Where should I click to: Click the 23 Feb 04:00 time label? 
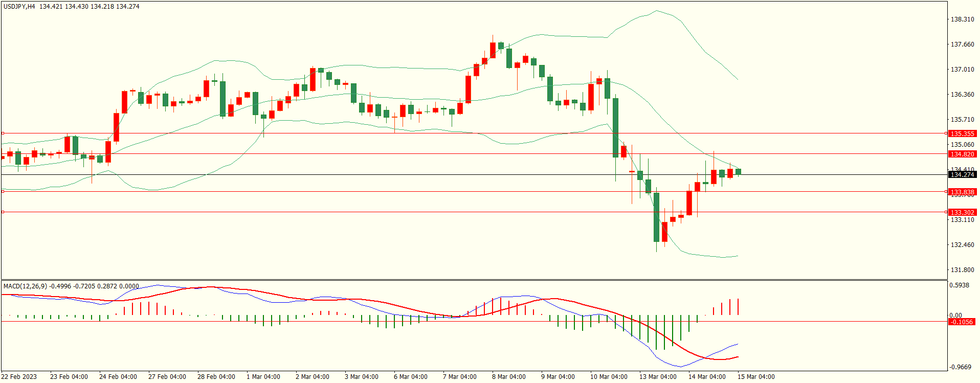(x=69, y=377)
